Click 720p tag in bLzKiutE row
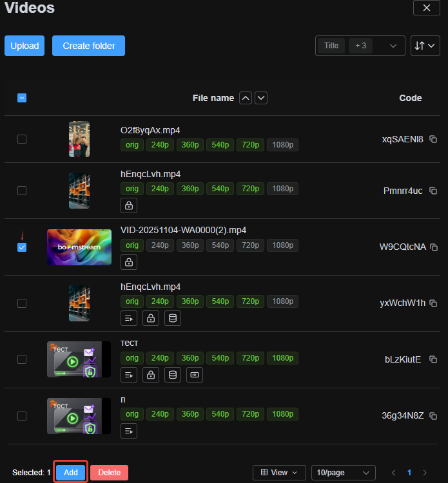 [250, 358]
